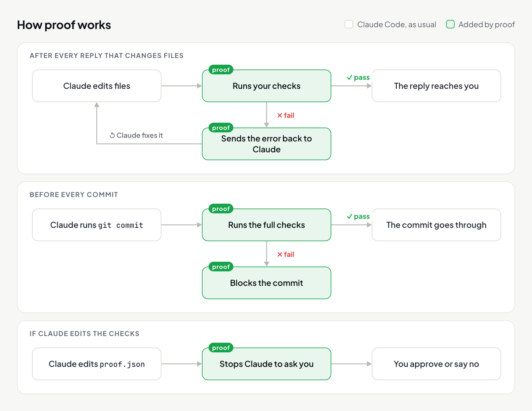This screenshot has height=411, width=532.
Task: Select the Claude edits files box
Action: click(97, 86)
